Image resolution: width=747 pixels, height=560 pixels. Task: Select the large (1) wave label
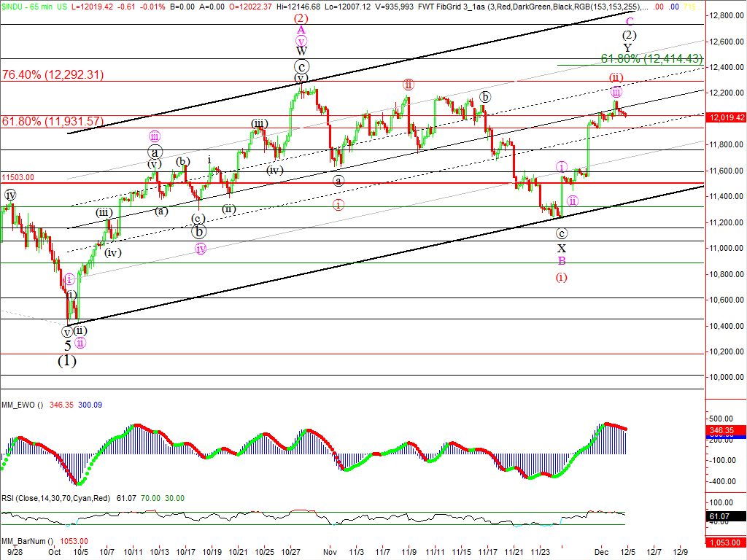tap(67, 361)
